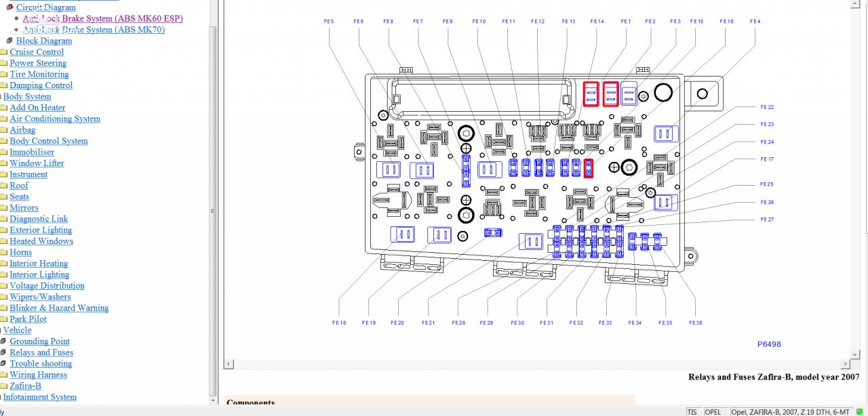Image resolution: width=868 pixels, height=416 pixels.
Task: Click the diagram's vertical scrollbar down arrow
Action: (x=855, y=354)
